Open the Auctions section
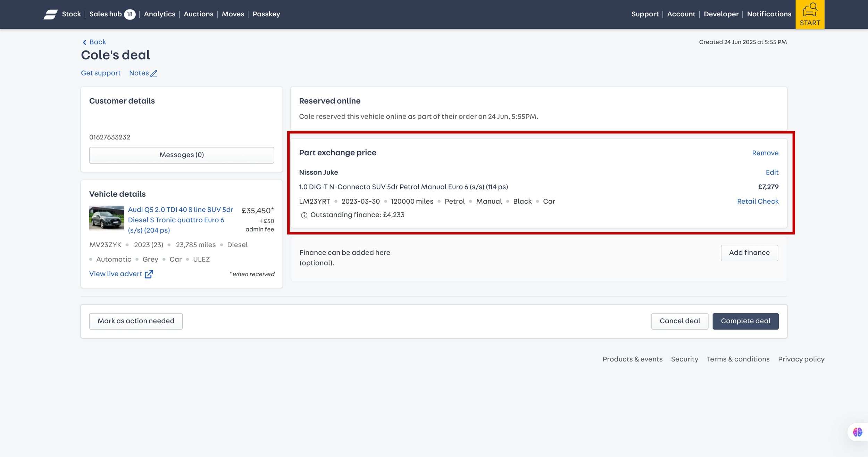The height and width of the screenshot is (457, 868). coord(199,14)
